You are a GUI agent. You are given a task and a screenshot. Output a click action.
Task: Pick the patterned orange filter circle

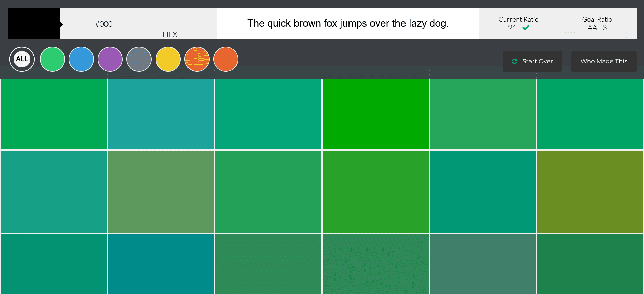pyautogui.click(x=197, y=59)
